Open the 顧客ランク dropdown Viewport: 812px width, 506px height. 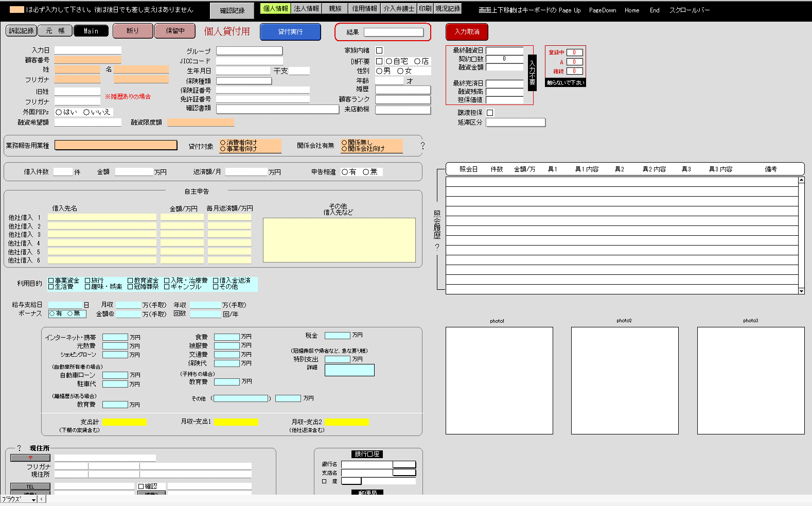coord(403,99)
